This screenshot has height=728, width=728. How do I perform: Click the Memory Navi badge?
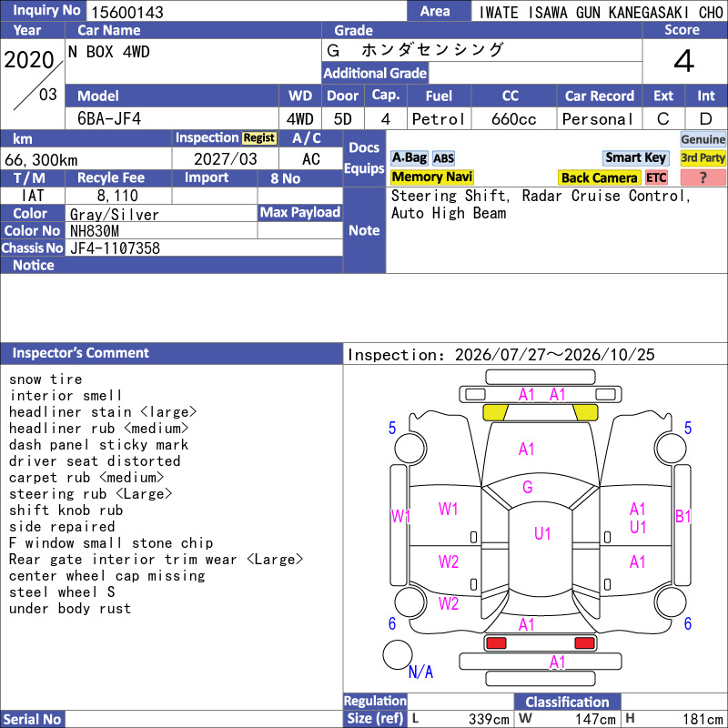pyautogui.click(x=431, y=177)
